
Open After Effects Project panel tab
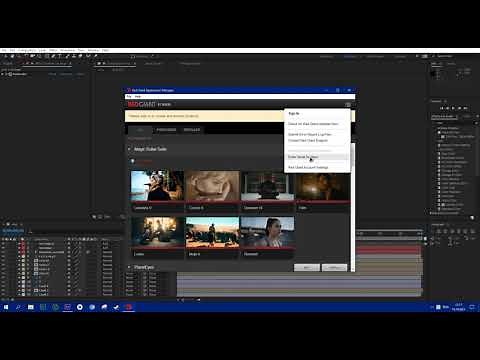[x=7, y=63]
